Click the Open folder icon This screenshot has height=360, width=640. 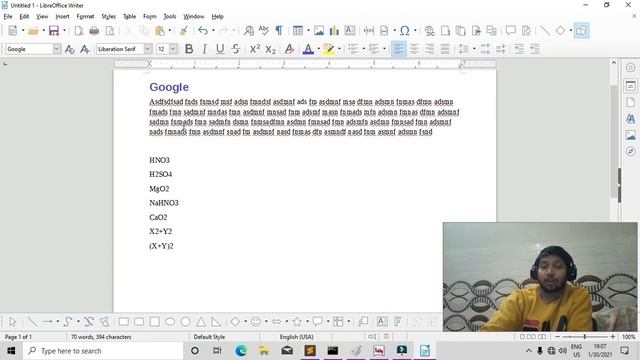pyautogui.click(x=33, y=31)
